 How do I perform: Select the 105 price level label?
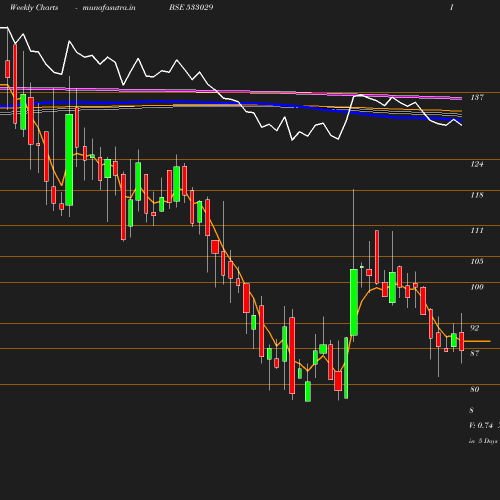click(x=477, y=261)
